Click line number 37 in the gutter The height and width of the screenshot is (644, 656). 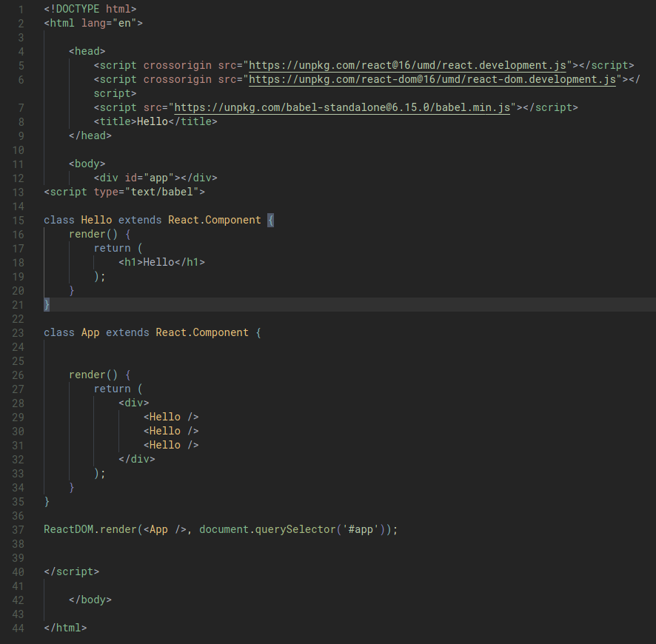coord(18,530)
